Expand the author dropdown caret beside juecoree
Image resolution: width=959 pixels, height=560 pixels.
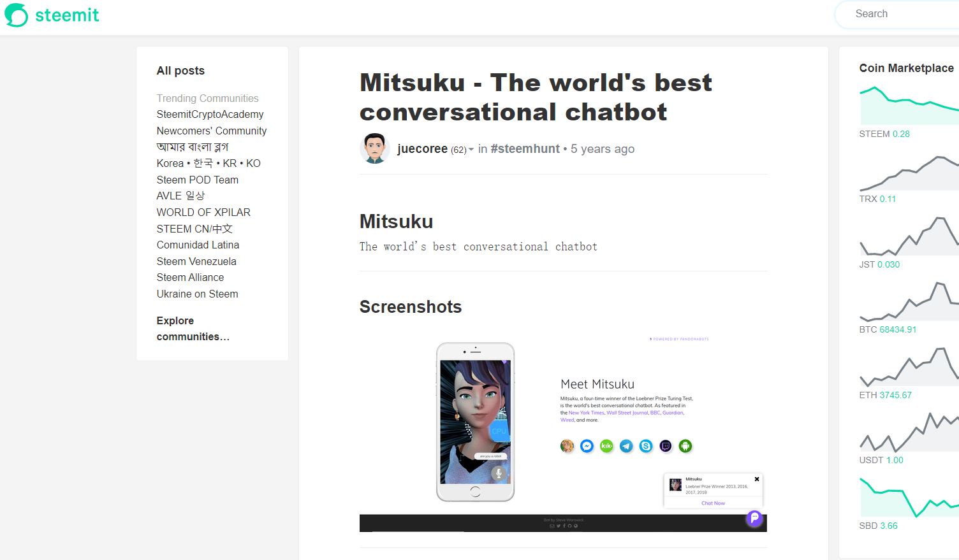[471, 150]
